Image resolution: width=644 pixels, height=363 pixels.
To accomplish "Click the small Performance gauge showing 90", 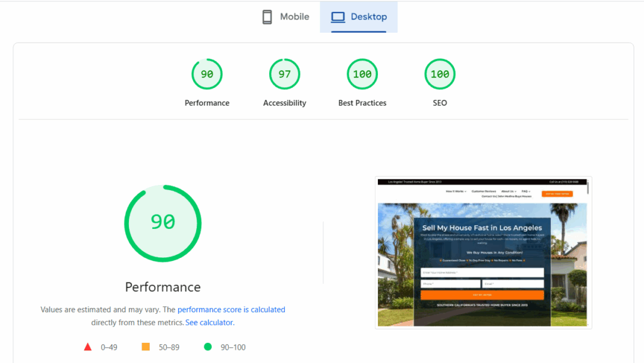I will tap(207, 74).
